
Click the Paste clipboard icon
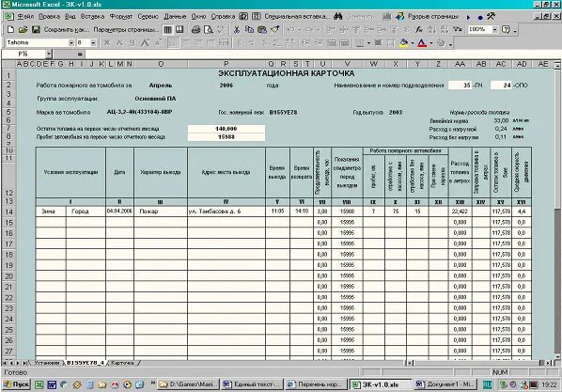(262, 29)
